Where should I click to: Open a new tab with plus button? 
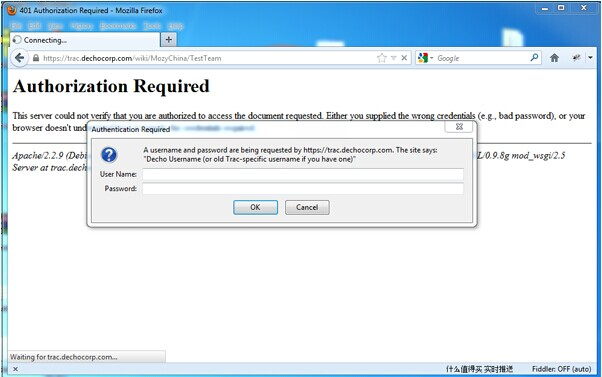tap(169, 39)
